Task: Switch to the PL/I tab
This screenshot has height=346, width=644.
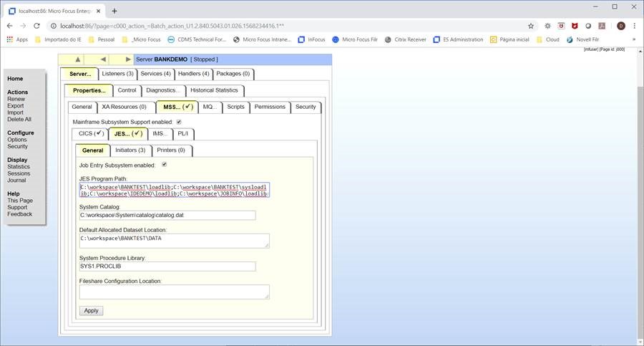Action: click(x=183, y=134)
